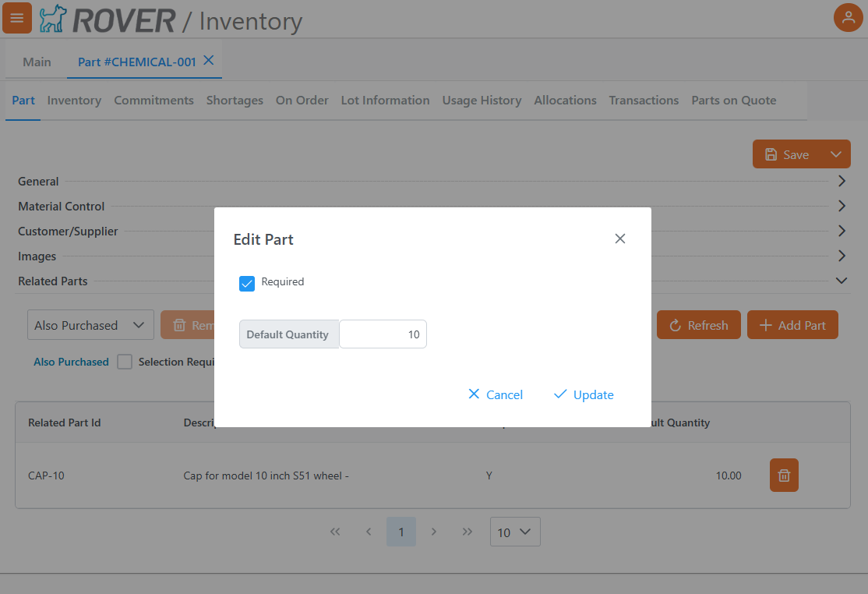Open the user profile menu
Viewport: 868px width, 594px height.
pos(849,17)
